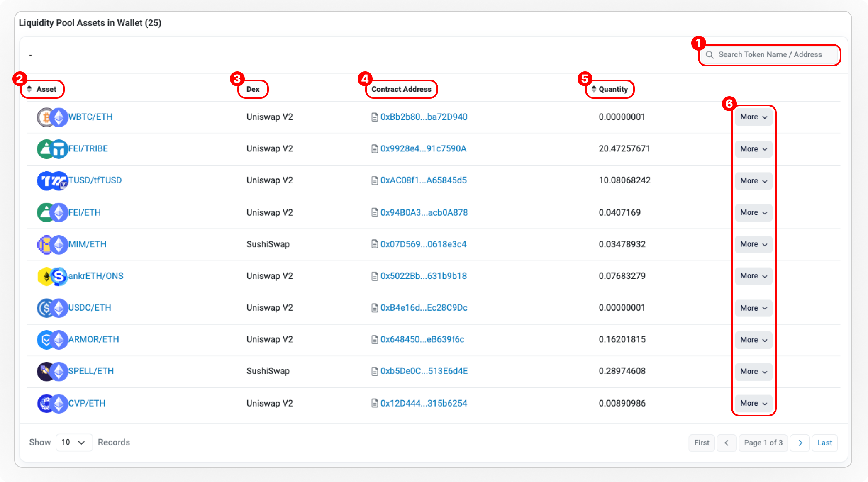Screen dimensions: 868x482
Task: Expand the More dropdown for WBTC/ETH row
Action: (x=753, y=117)
